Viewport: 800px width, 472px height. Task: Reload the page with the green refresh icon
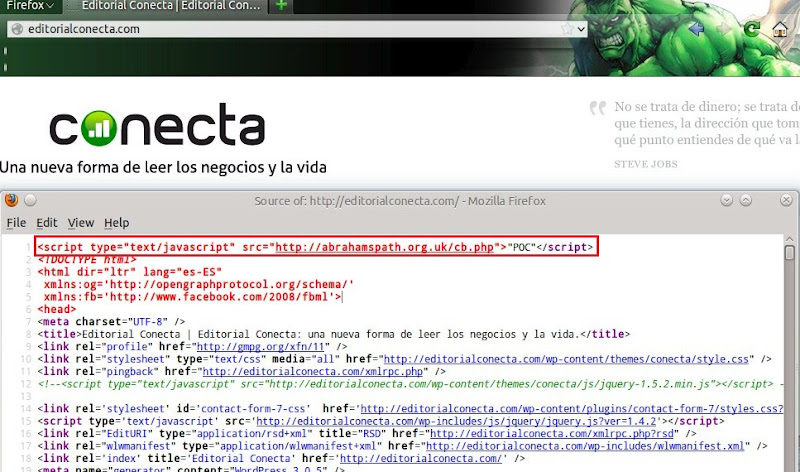point(752,29)
